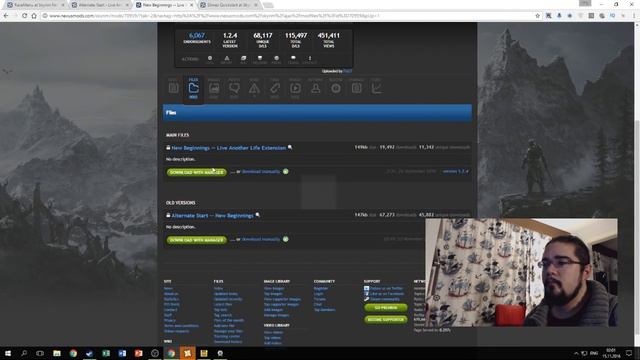This screenshot has width=640, height=360.
Task: Switch to the first browser tab
Action: tap(35, 5)
